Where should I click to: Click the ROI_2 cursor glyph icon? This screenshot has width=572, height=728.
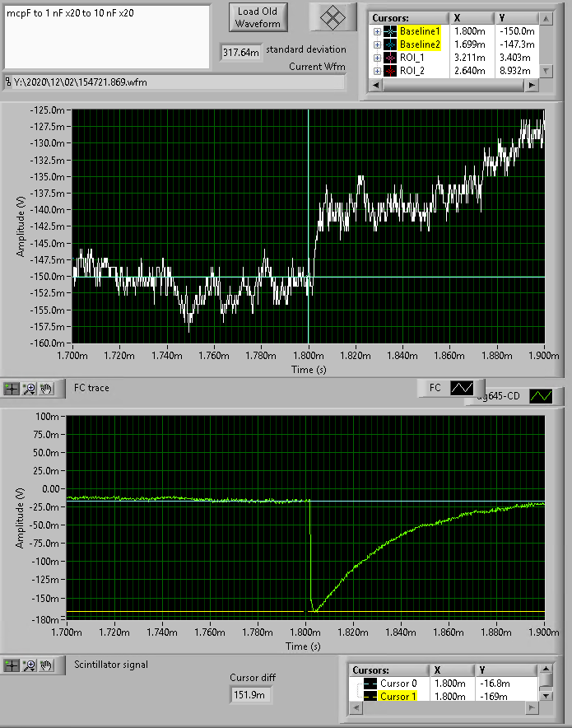(390, 71)
